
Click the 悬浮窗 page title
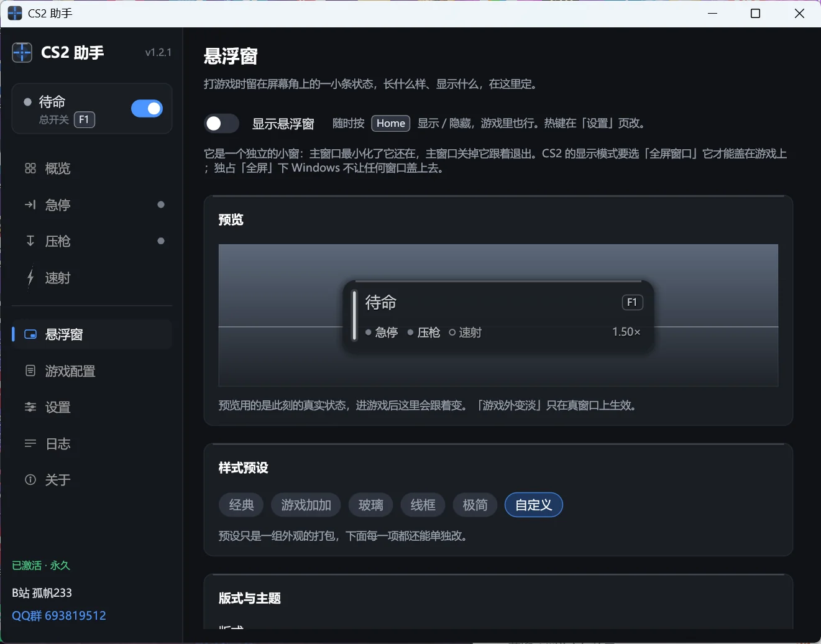[231, 57]
